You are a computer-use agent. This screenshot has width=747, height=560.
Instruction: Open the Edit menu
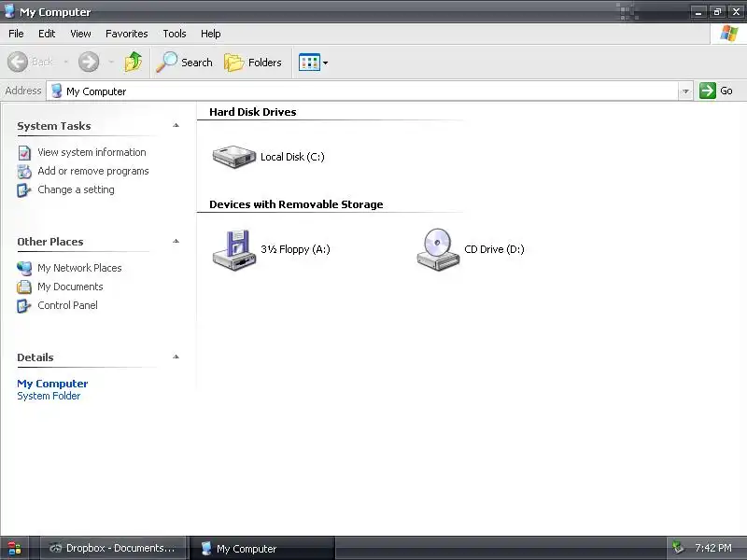[47, 34]
